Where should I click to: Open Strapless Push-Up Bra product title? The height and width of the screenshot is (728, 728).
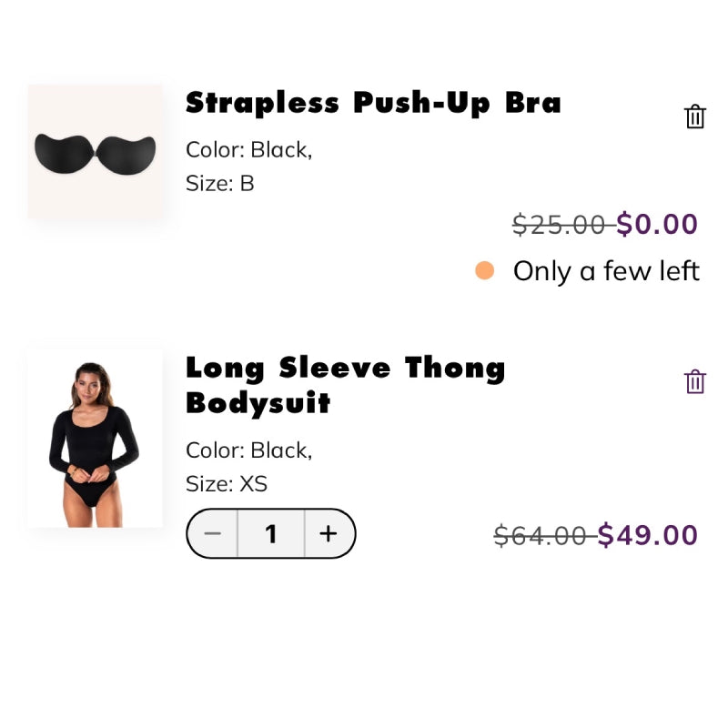pyautogui.click(x=373, y=103)
